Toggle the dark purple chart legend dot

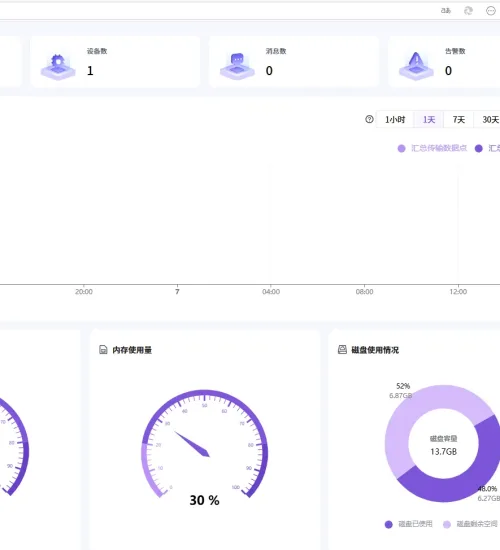(x=479, y=149)
